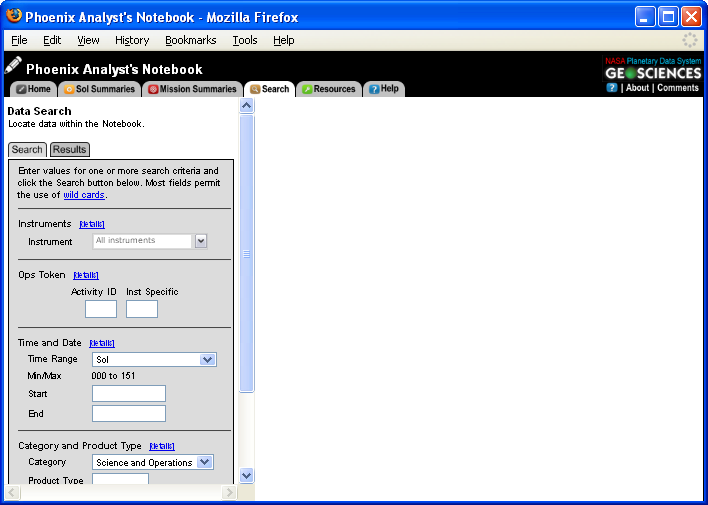Expand the Instrument dropdown
The width and height of the screenshot is (708, 505).
click(x=201, y=241)
